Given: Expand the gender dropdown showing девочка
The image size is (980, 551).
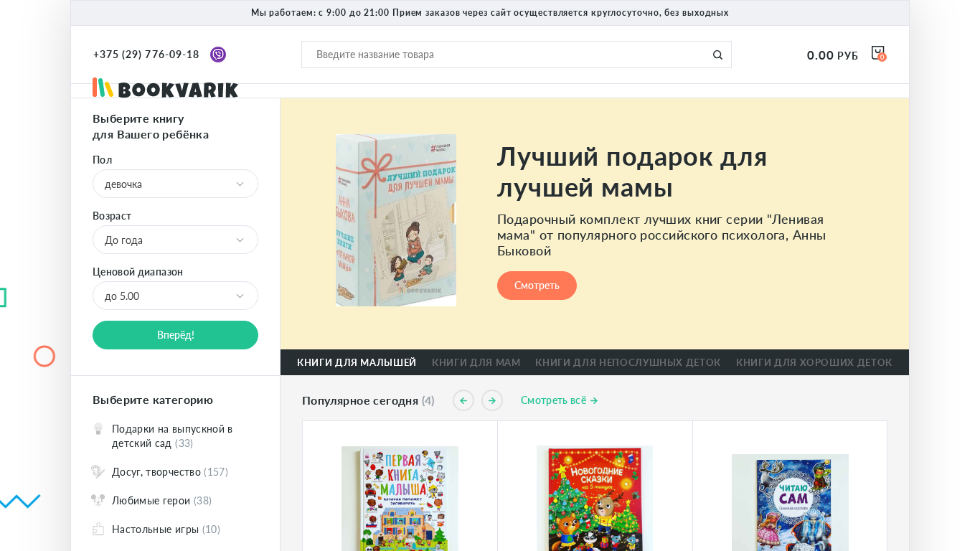Looking at the screenshot, I should tap(175, 184).
